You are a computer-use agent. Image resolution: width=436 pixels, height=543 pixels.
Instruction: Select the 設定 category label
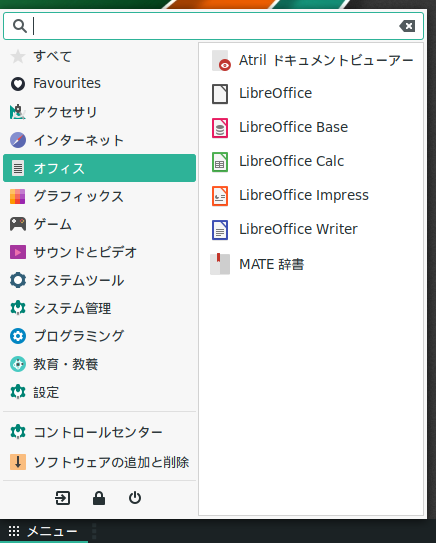[x=46, y=392]
